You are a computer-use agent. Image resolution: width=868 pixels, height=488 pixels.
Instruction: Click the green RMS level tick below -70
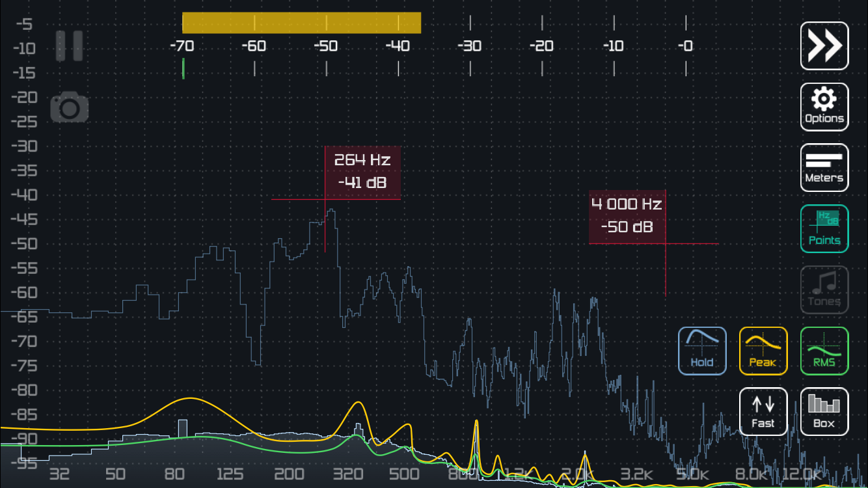pyautogui.click(x=183, y=68)
